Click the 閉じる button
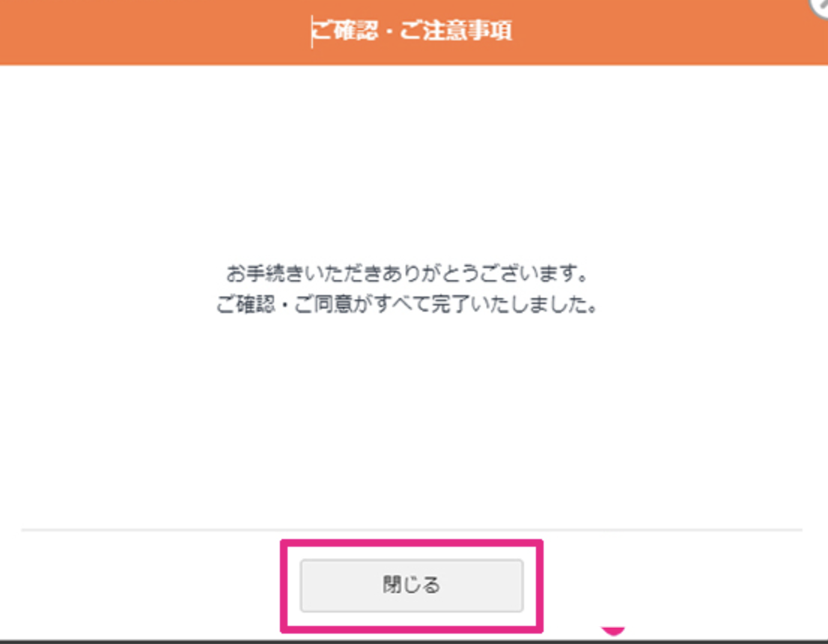This screenshot has height=644, width=828. tap(411, 586)
